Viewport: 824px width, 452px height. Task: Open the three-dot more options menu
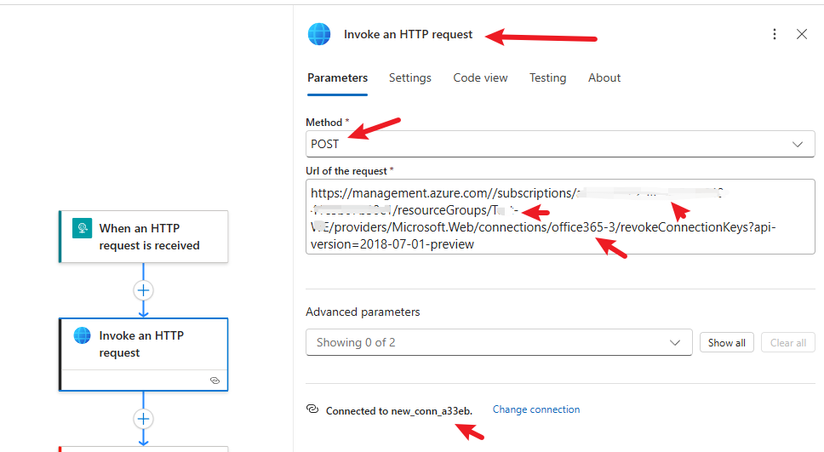pyautogui.click(x=774, y=34)
